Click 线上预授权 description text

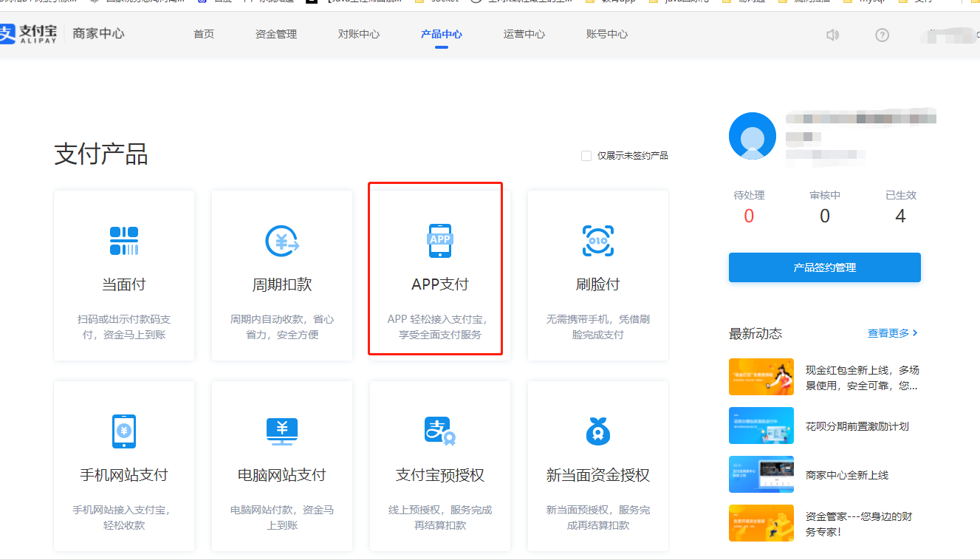[x=440, y=518]
